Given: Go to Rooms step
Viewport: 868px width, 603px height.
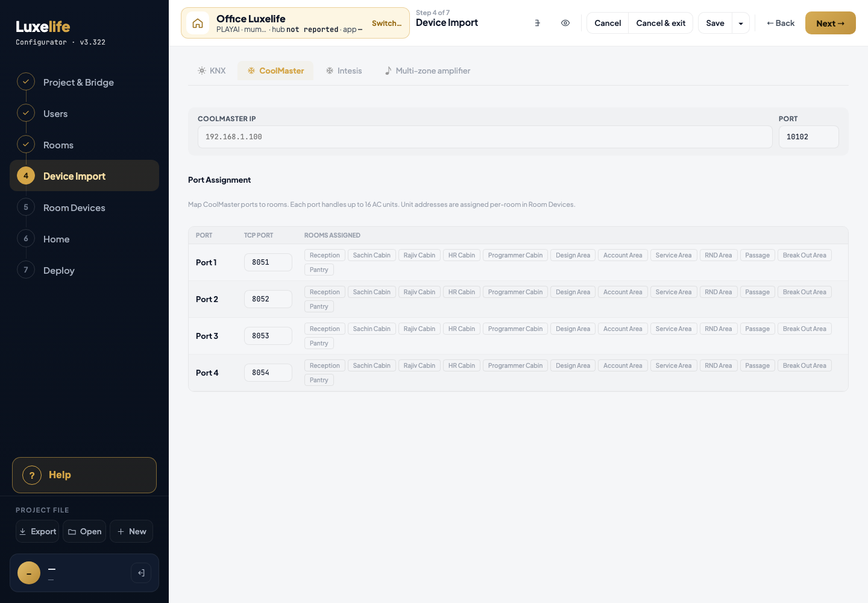Looking at the screenshot, I should click(x=84, y=145).
